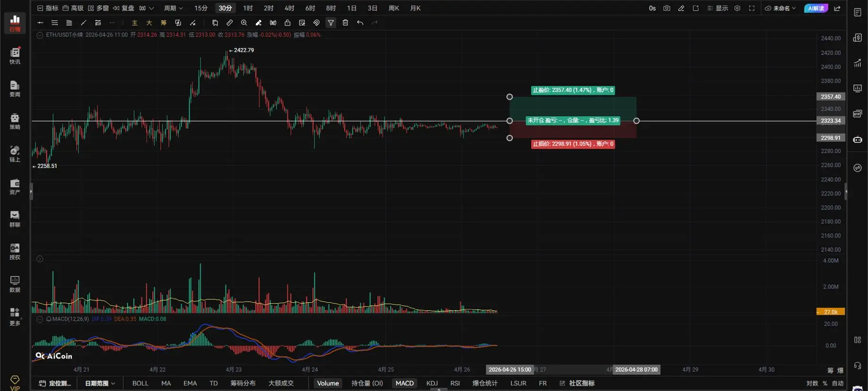Toggle the EMA overlay indicator
Screen dimensions: 868x391
pos(190,383)
